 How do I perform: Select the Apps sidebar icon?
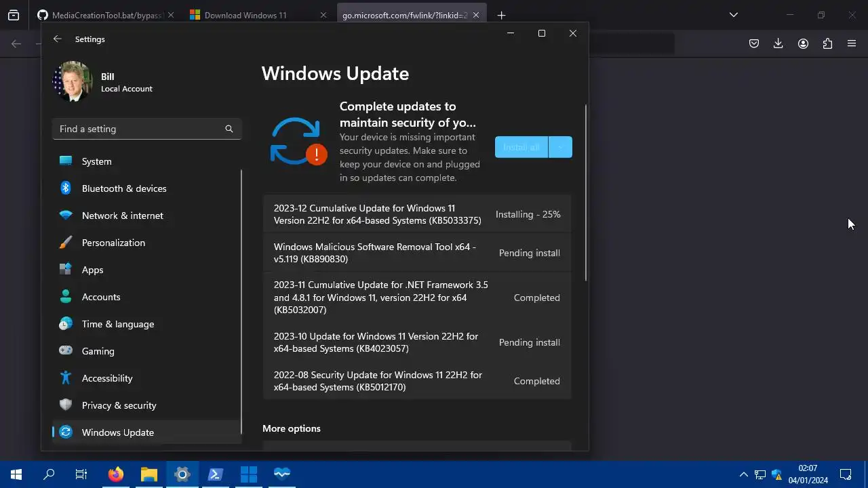click(66, 270)
